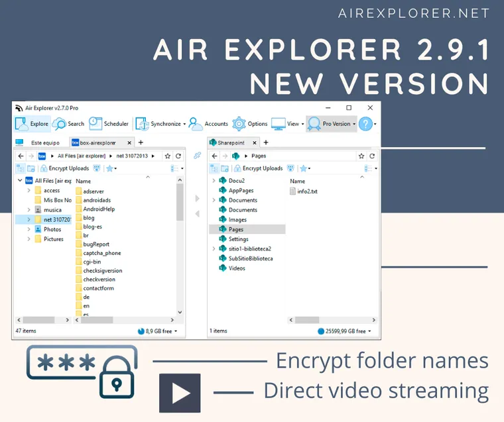Toggle Encrypt Uploads in left pane
Image resolution: width=504 pixels, height=422 pixels.
tap(64, 168)
